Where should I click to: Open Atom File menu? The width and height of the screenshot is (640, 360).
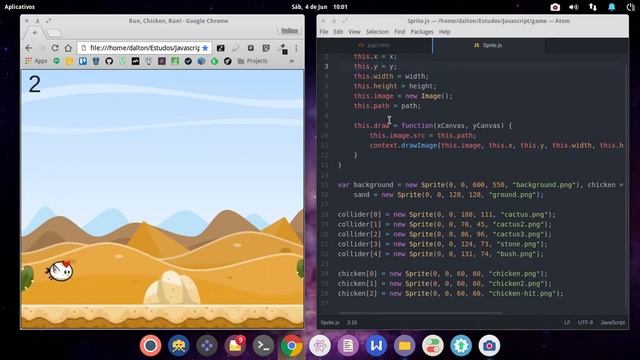tap(324, 32)
